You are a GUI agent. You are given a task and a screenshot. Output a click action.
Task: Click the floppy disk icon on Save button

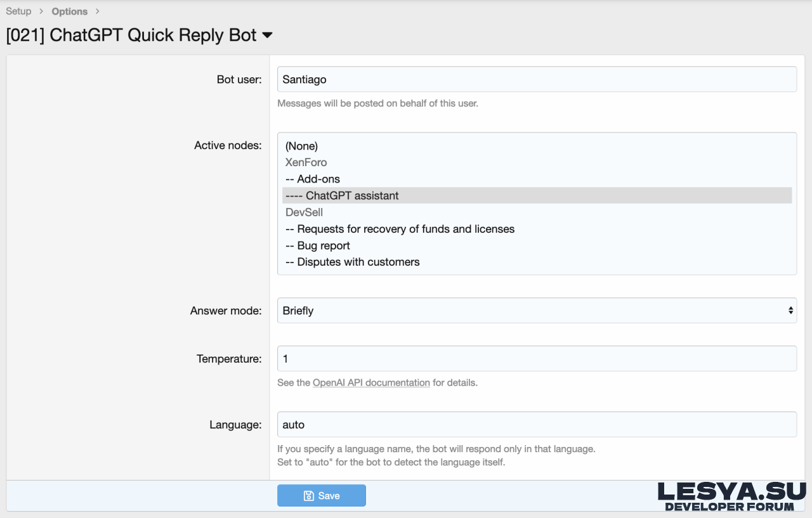click(308, 495)
